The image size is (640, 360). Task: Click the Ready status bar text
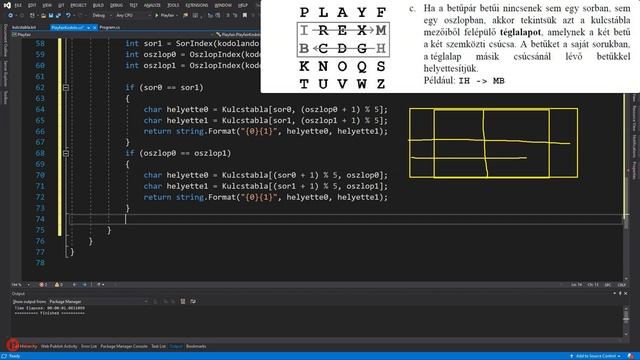[x=14, y=356]
